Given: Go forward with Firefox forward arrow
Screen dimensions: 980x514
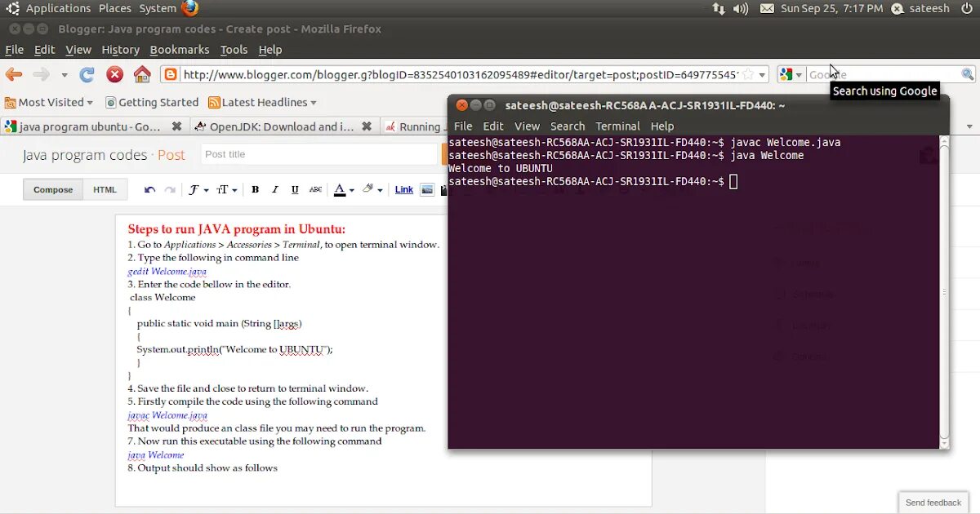Looking at the screenshot, I should pyautogui.click(x=41, y=74).
